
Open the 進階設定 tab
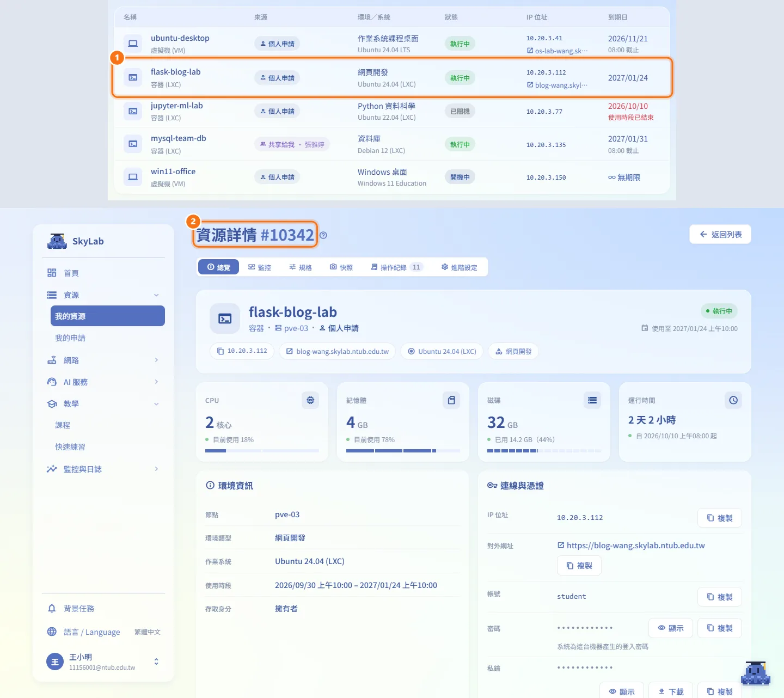point(460,267)
